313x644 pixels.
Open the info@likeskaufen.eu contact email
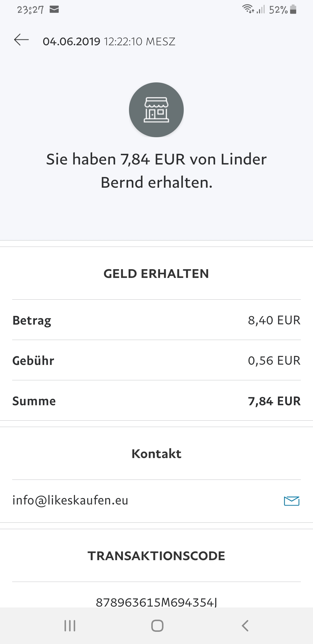pyautogui.click(x=70, y=500)
